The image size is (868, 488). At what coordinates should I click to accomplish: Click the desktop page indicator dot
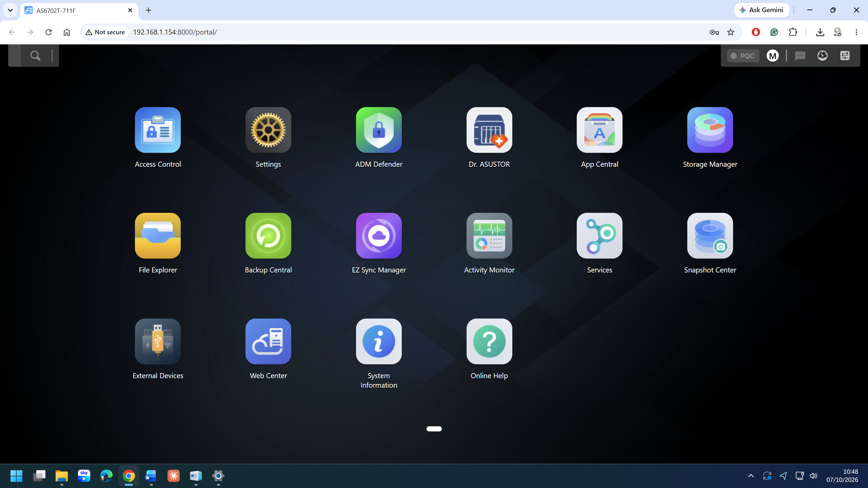point(434,429)
